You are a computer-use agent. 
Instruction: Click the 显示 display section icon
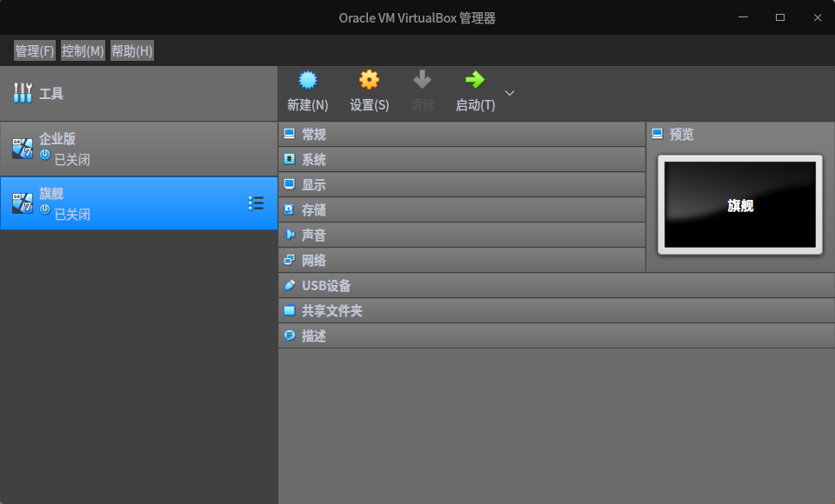point(289,184)
